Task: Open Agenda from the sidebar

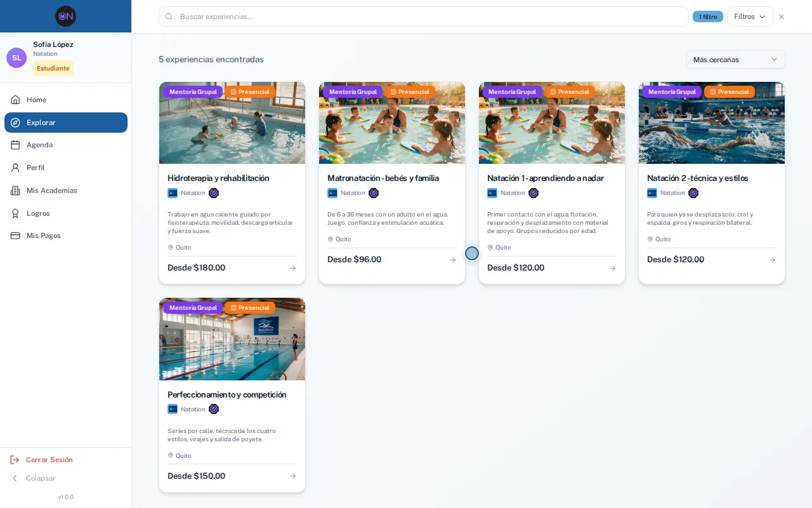Action: point(66,145)
